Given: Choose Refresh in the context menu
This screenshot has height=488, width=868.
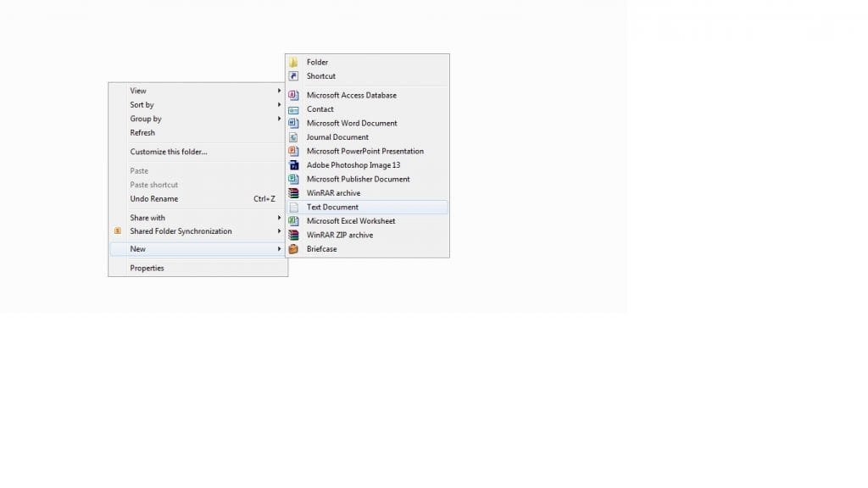Looking at the screenshot, I should (x=142, y=133).
